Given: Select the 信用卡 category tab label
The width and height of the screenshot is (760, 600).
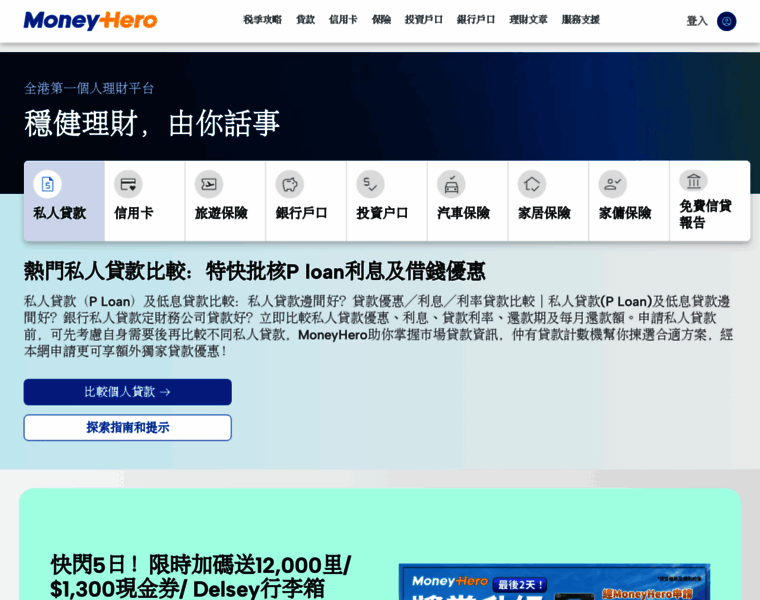Looking at the screenshot, I should pos(134,213).
